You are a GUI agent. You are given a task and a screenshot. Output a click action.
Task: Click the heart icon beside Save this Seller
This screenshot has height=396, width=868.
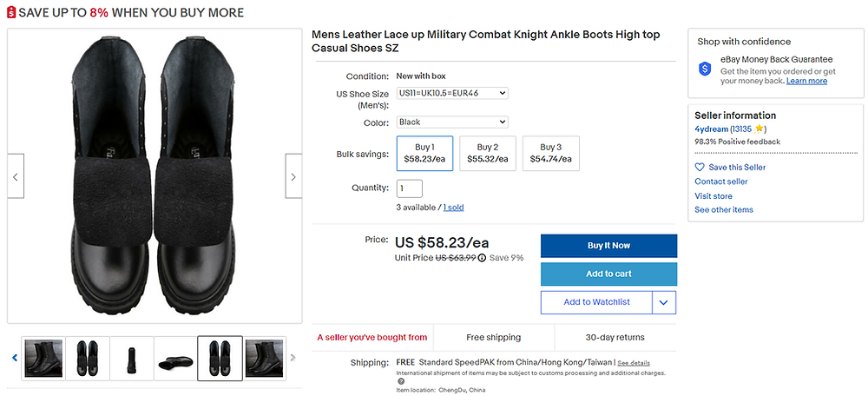pyautogui.click(x=700, y=168)
